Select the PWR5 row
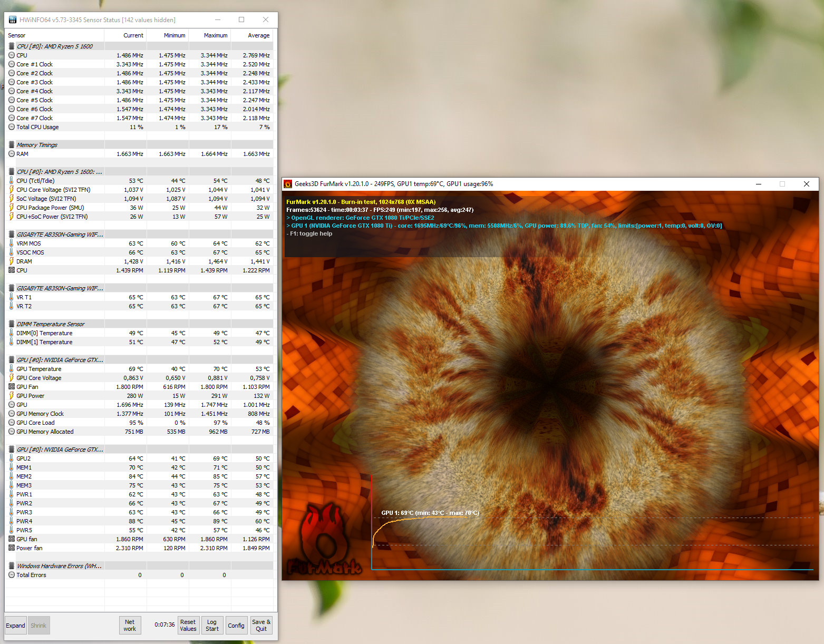 coord(139,530)
